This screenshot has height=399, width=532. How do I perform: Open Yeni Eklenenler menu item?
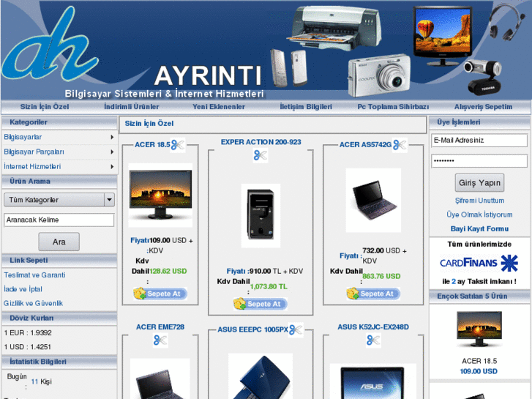(219, 107)
